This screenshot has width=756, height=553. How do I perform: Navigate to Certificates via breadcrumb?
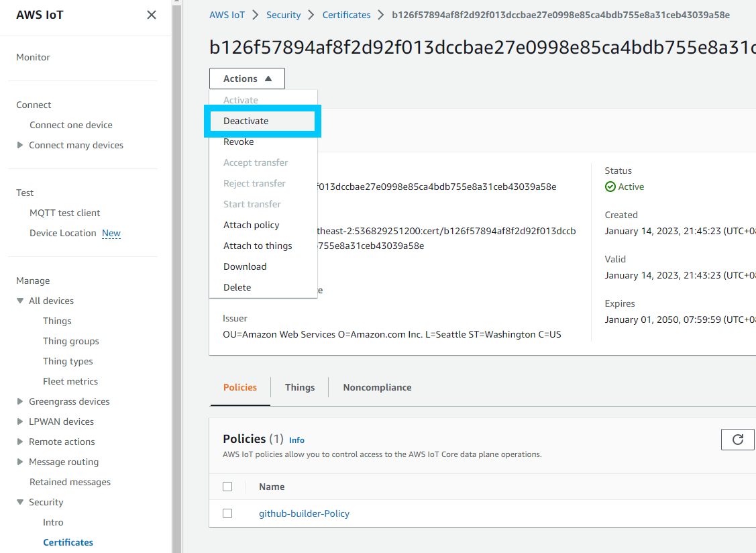[x=346, y=14]
